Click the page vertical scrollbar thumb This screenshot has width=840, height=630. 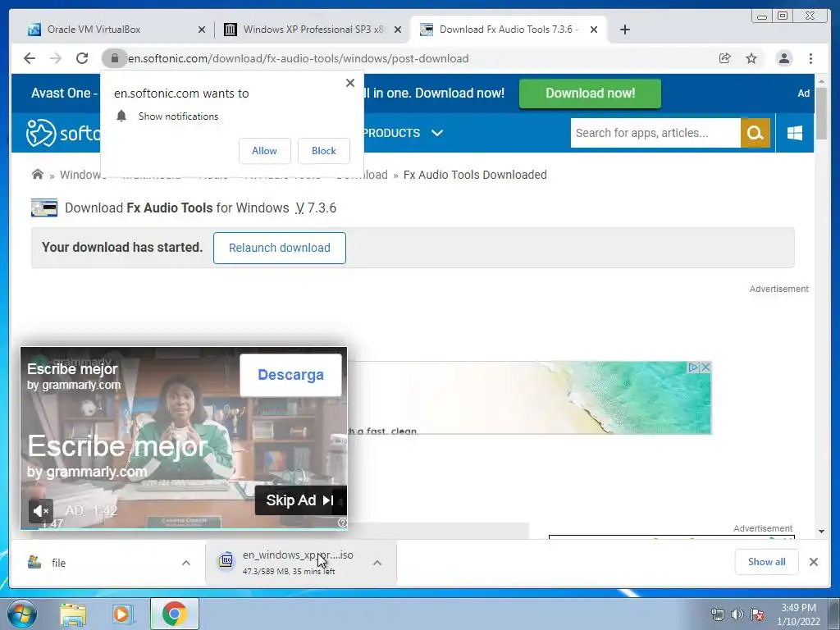[821, 113]
